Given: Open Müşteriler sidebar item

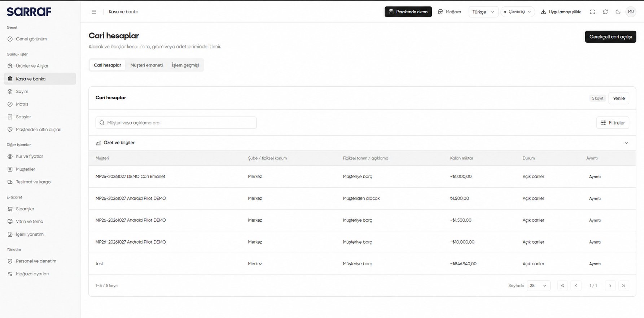Looking at the screenshot, I should pos(40,169).
